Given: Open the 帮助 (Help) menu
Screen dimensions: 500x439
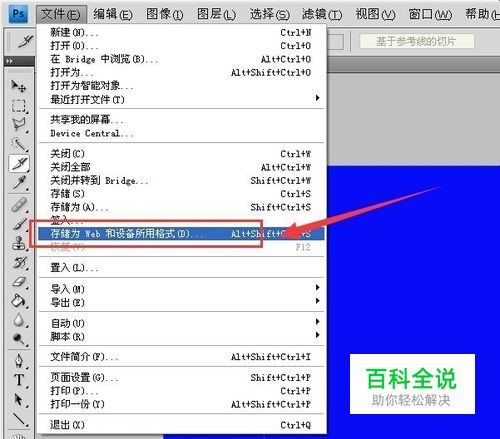Looking at the screenshot, I should [x=482, y=14].
